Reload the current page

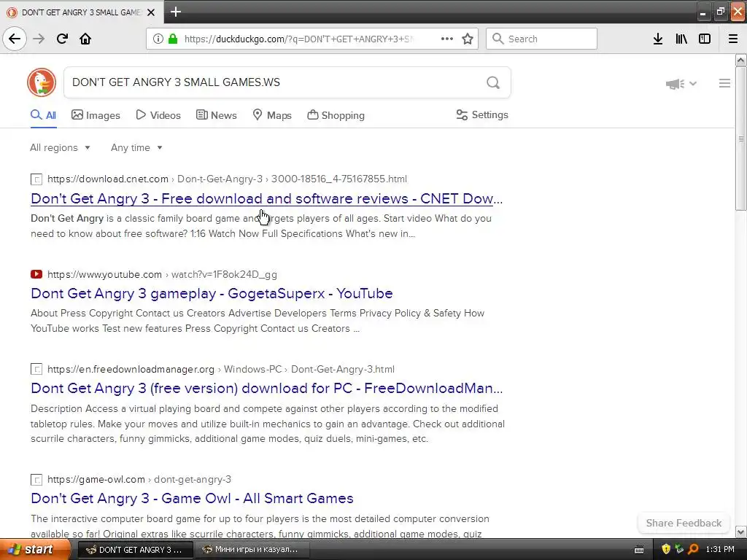(62, 39)
